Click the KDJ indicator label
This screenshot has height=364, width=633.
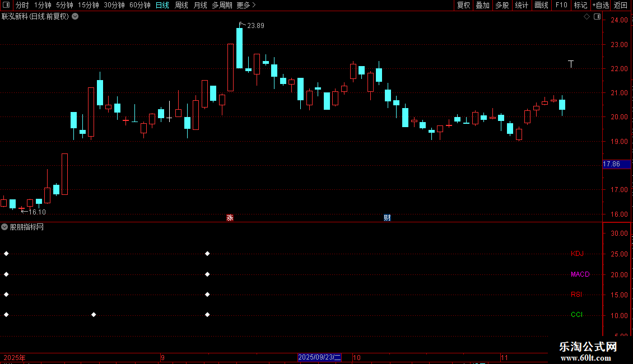(x=578, y=254)
